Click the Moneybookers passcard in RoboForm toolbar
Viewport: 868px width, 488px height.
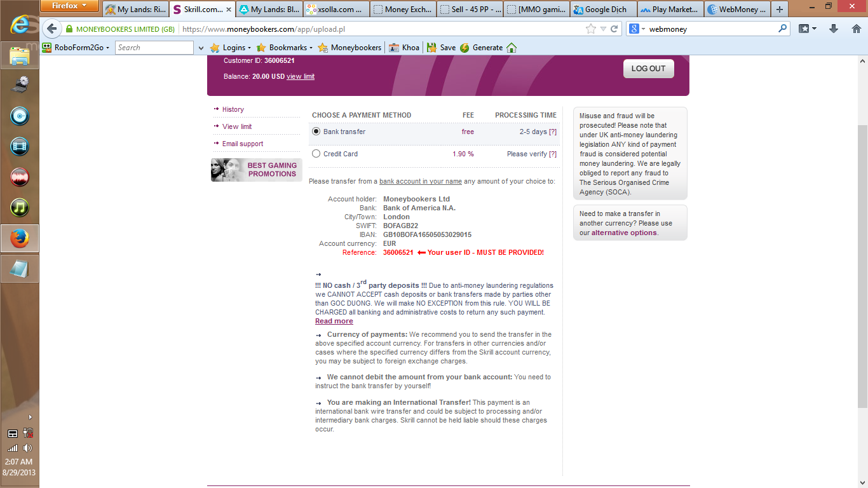coord(349,48)
